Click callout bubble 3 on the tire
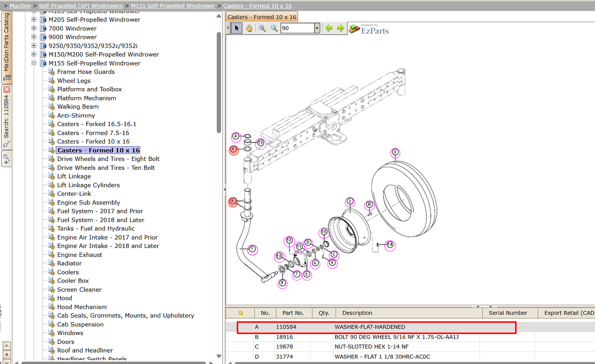Viewport: 595px width, 364px height. pos(395,152)
